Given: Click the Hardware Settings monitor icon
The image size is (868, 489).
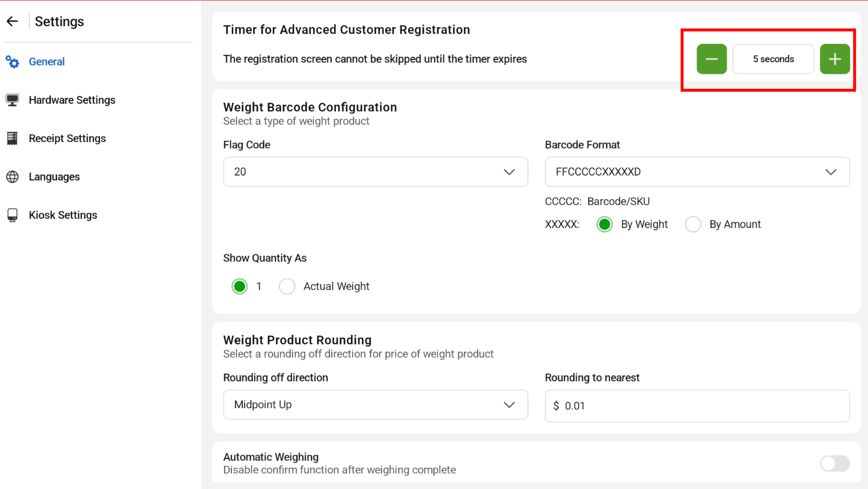Looking at the screenshot, I should point(12,100).
